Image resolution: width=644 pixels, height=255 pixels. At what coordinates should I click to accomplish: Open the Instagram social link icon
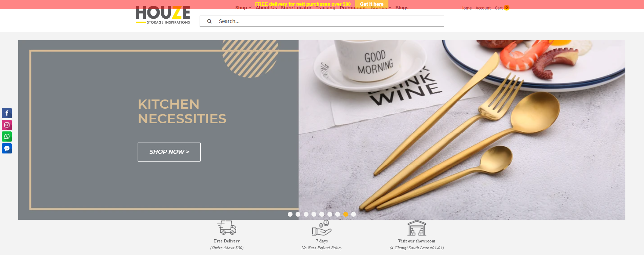coord(7,125)
